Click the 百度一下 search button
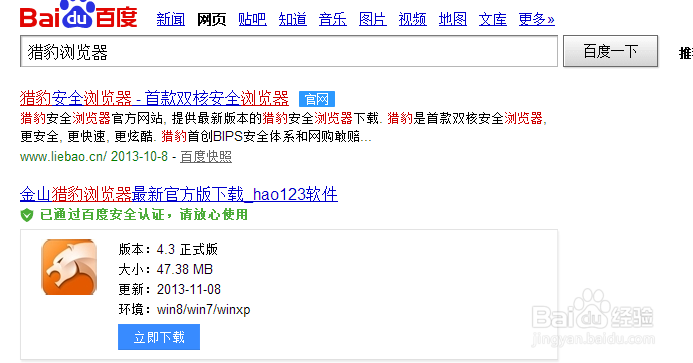Image resolution: width=693 pixels, height=363 pixels. 610,51
